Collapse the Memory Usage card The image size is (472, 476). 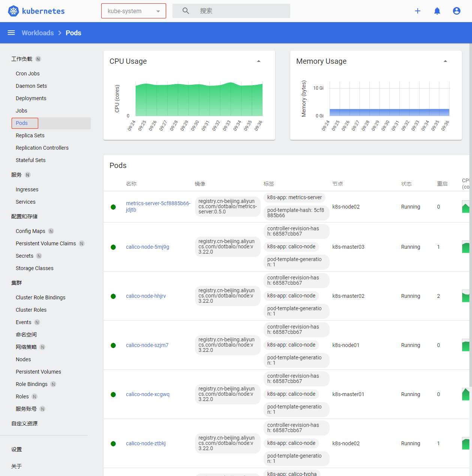[445, 61]
